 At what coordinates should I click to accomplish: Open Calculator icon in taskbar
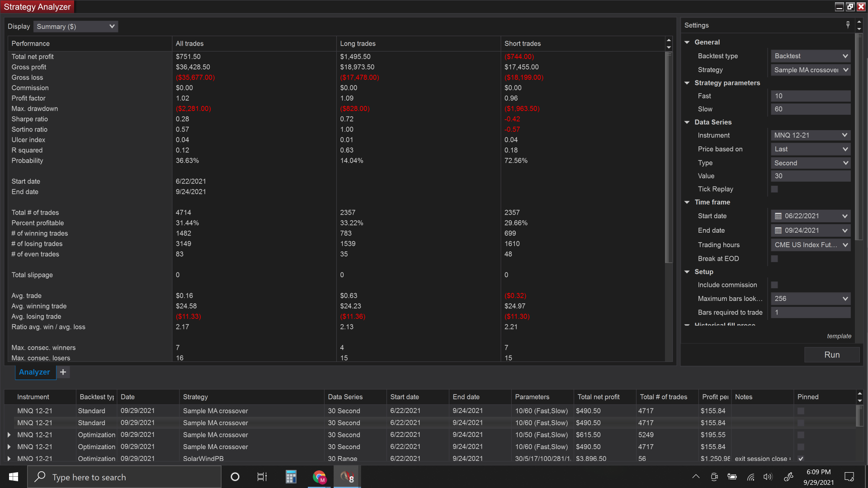coord(291,477)
